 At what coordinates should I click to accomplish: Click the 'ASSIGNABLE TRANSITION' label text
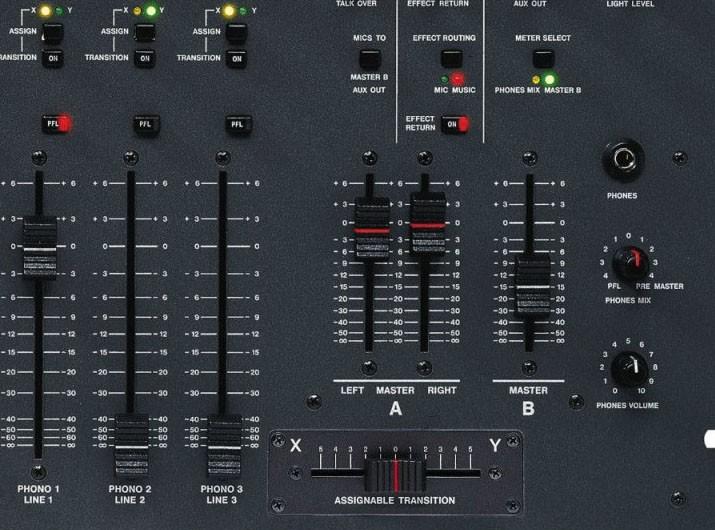[x=395, y=500]
